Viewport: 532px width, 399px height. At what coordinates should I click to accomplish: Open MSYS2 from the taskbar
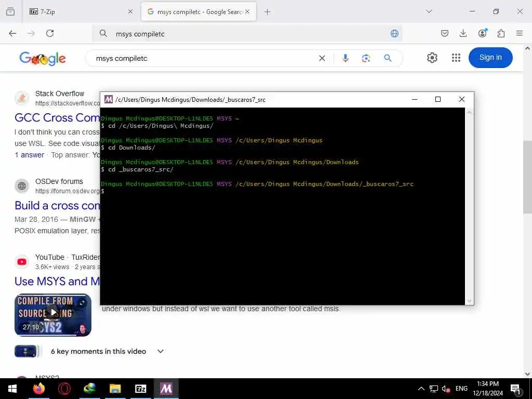(x=166, y=389)
